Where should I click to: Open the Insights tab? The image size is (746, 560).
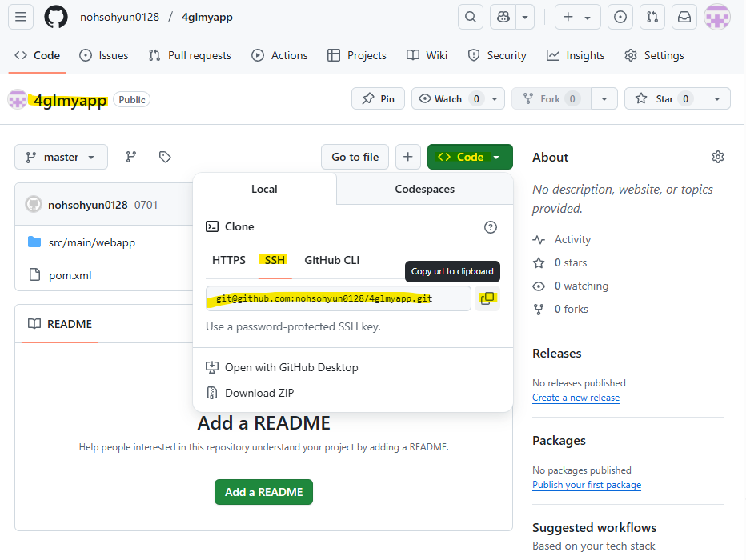576,56
